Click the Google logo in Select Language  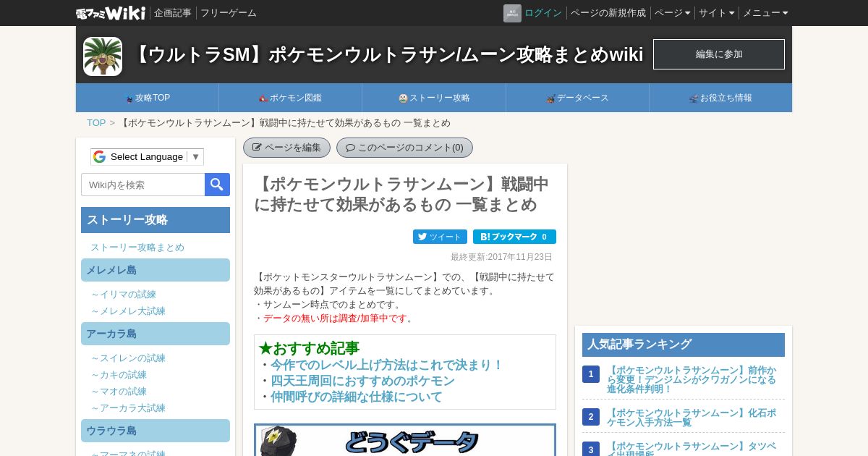[x=99, y=157]
